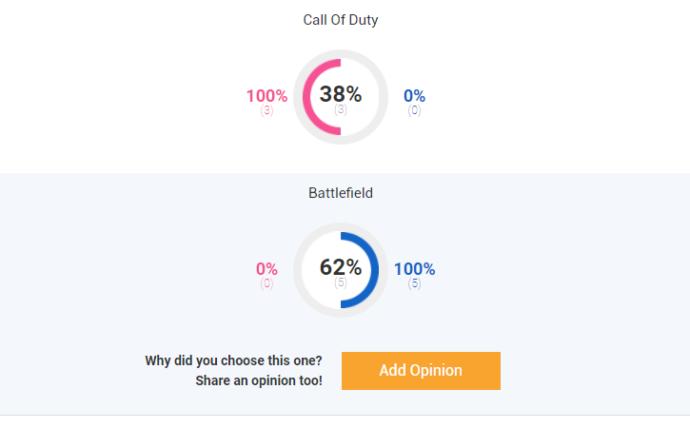
Task: Click the blue 0% label for Call Of Duty
Action: tap(414, 96)
